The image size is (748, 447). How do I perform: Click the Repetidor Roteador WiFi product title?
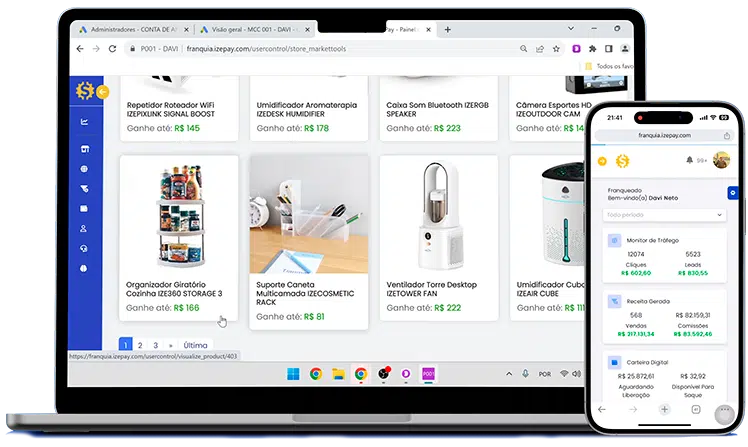point(171,109)
